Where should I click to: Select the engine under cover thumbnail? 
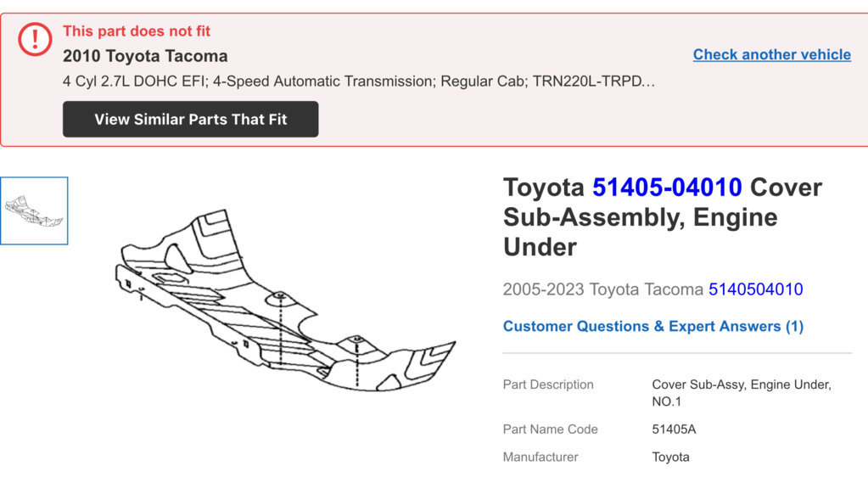pyautogui.click(x=34, y=211)
